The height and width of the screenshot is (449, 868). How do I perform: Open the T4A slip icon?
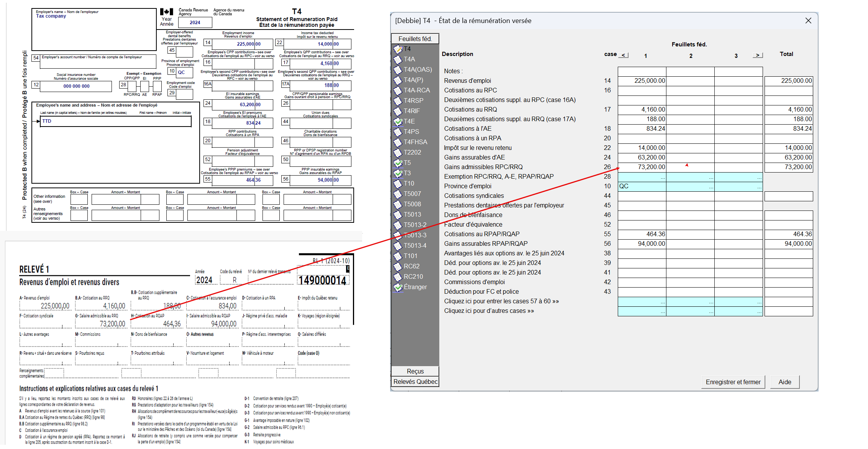click(x=398, y=59)
